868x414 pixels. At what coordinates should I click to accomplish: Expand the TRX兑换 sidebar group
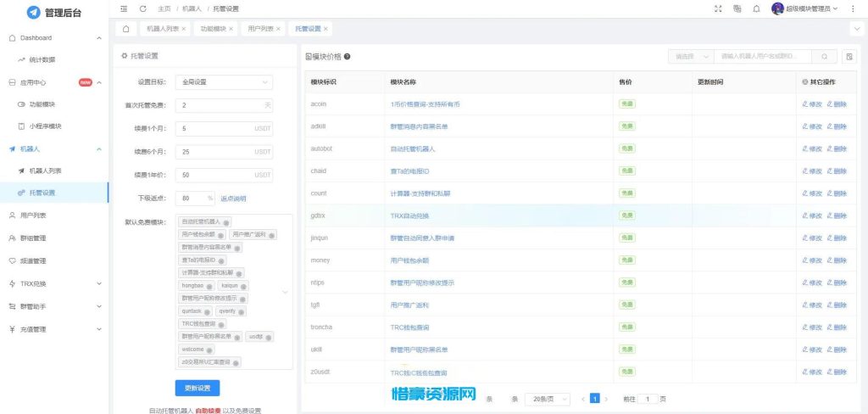(99, 283)
